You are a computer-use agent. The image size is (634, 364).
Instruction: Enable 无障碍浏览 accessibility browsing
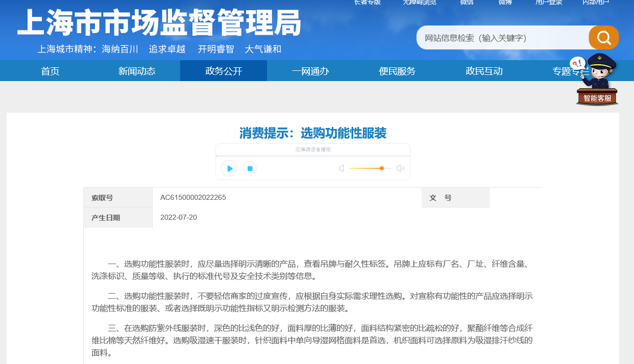point(420,3)
